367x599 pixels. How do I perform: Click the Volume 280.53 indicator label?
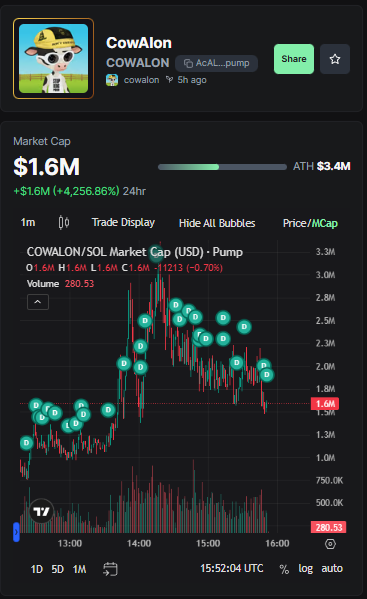[60, 283]
